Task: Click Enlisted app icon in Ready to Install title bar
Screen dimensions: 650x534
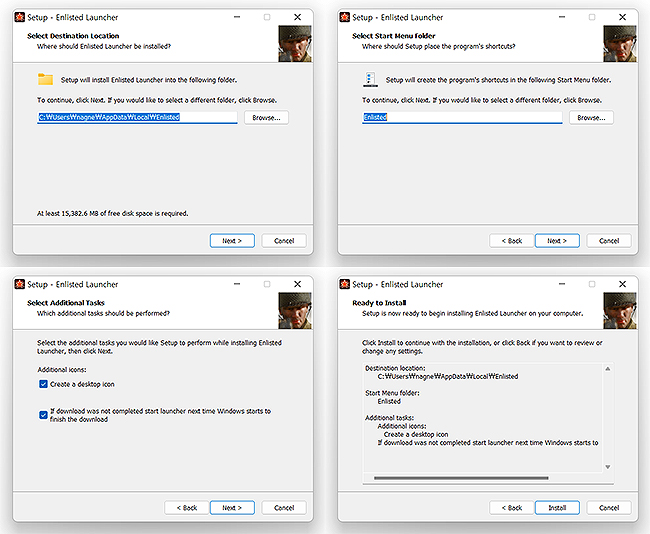Action: 344,284
